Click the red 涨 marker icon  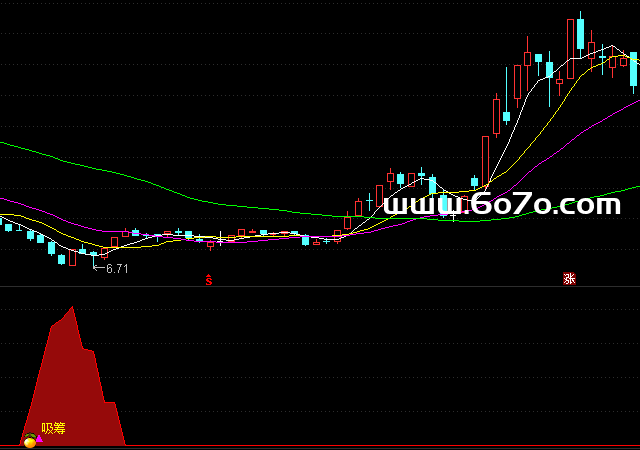(569, 280)
